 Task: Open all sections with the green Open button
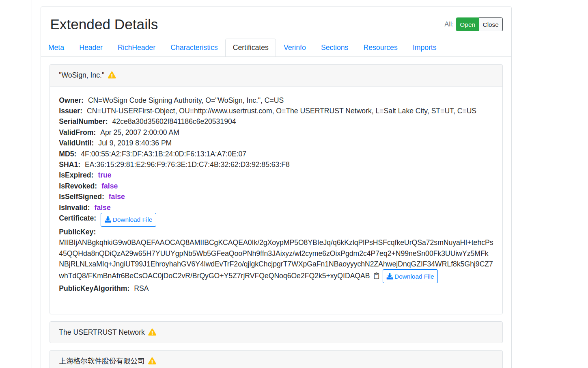click(x=467, y=24)
